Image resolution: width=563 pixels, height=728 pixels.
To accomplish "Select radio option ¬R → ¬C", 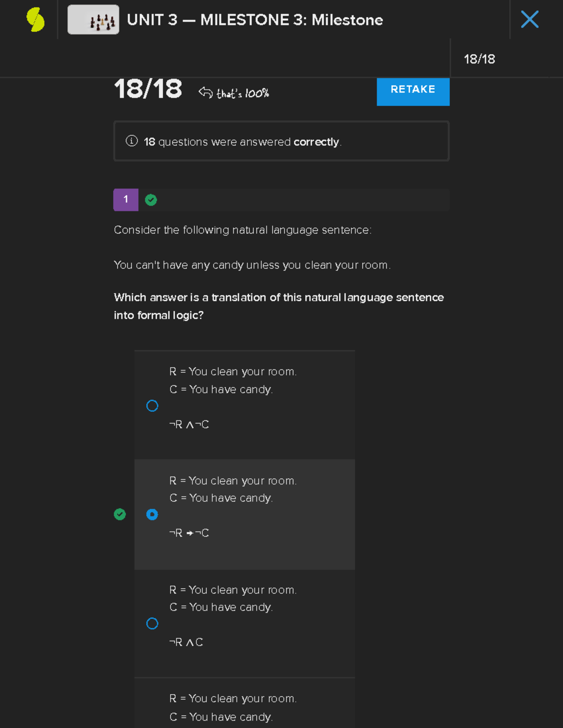I will coord(152,515).
